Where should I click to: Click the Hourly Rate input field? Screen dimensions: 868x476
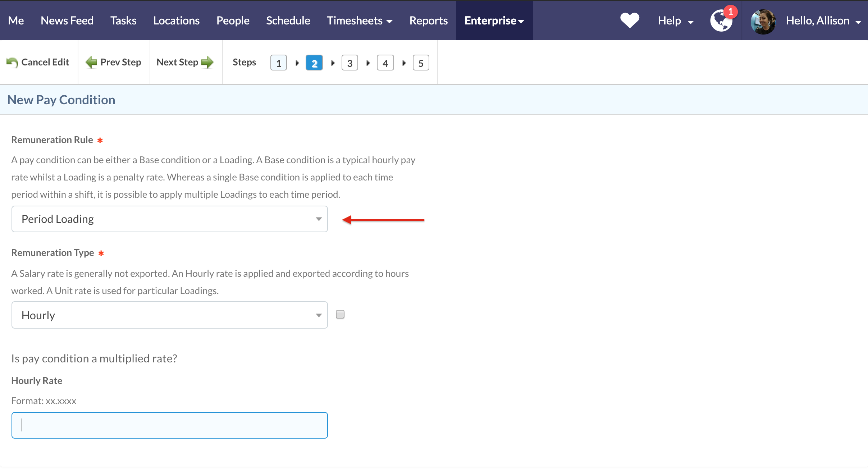click(169, 425)
